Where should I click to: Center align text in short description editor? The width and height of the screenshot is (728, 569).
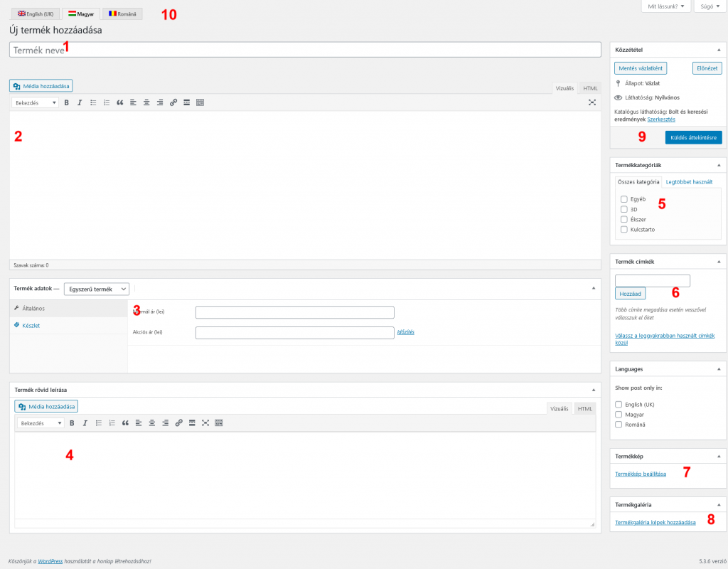pyautogui.click(x=151, y=422)
